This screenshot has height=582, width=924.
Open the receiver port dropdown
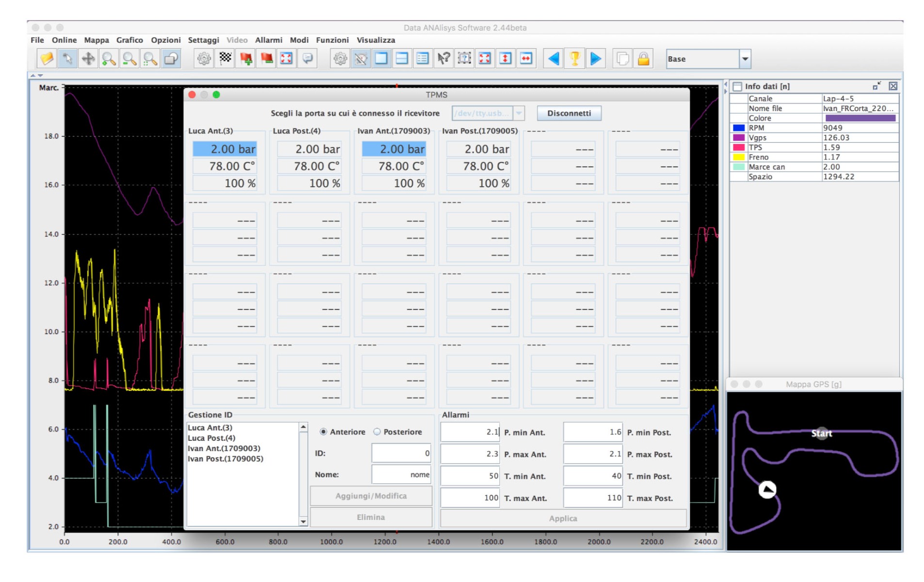519,113
